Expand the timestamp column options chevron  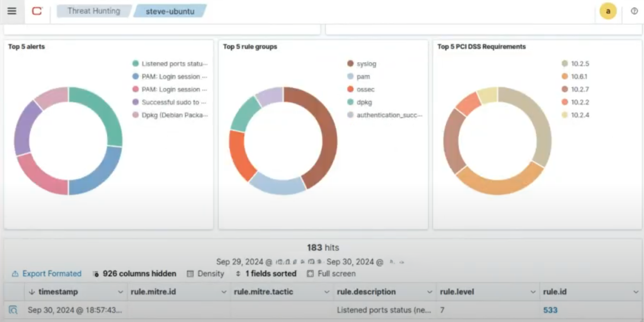click(x=121, y=292)
